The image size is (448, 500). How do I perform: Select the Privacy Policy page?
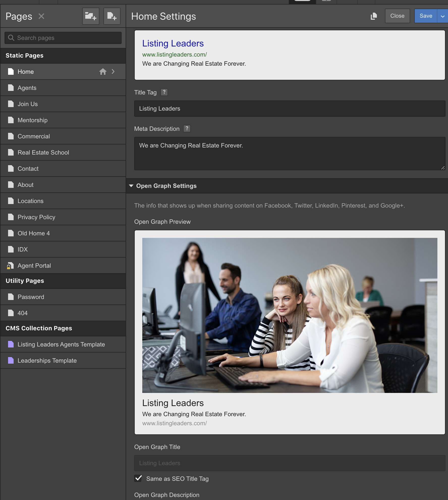(63, 217)
